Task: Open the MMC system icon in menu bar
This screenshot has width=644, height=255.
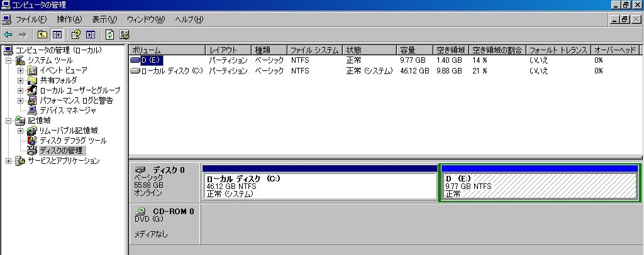Action: tap(6, 19)
